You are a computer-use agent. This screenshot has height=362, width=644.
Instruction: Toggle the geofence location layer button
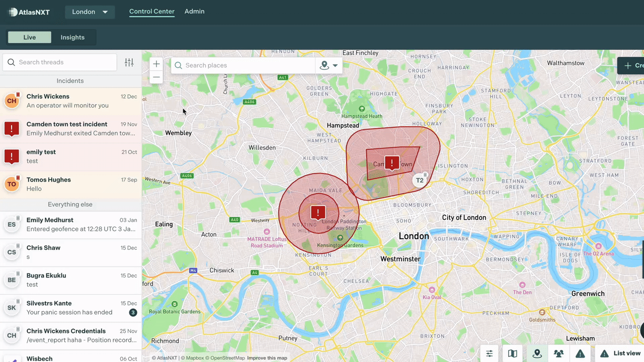[x=537, y=353]
